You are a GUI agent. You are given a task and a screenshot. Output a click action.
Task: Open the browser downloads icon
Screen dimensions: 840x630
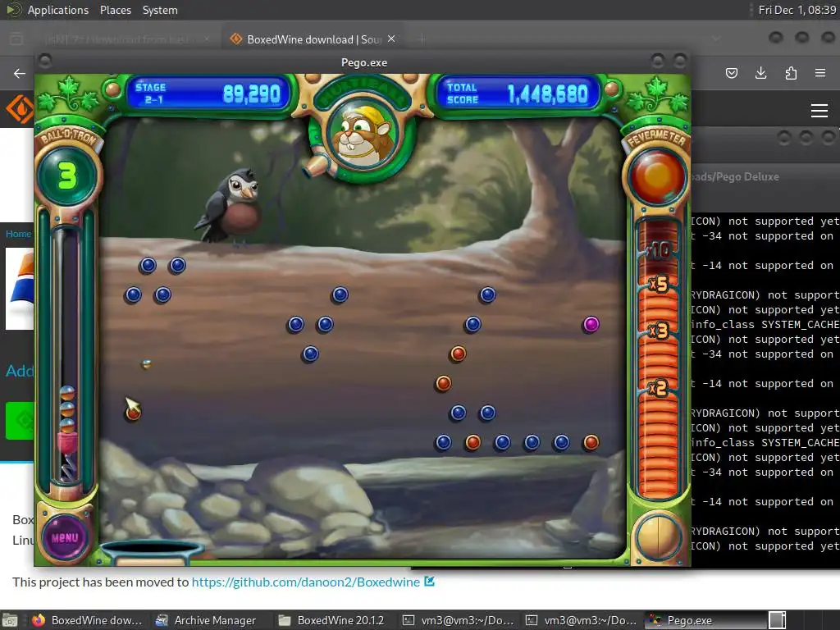click(760, 73)
